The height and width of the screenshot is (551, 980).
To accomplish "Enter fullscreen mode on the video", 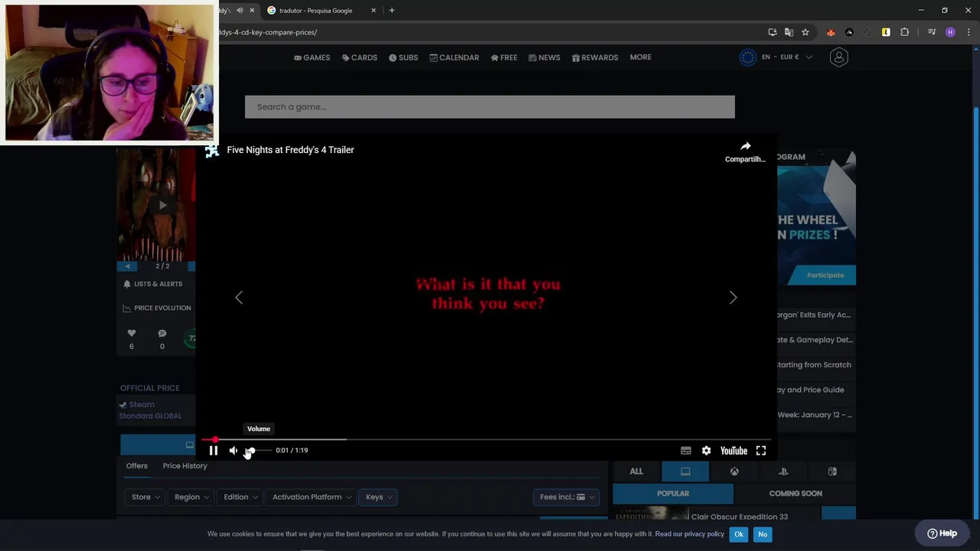I will point(761,451).
